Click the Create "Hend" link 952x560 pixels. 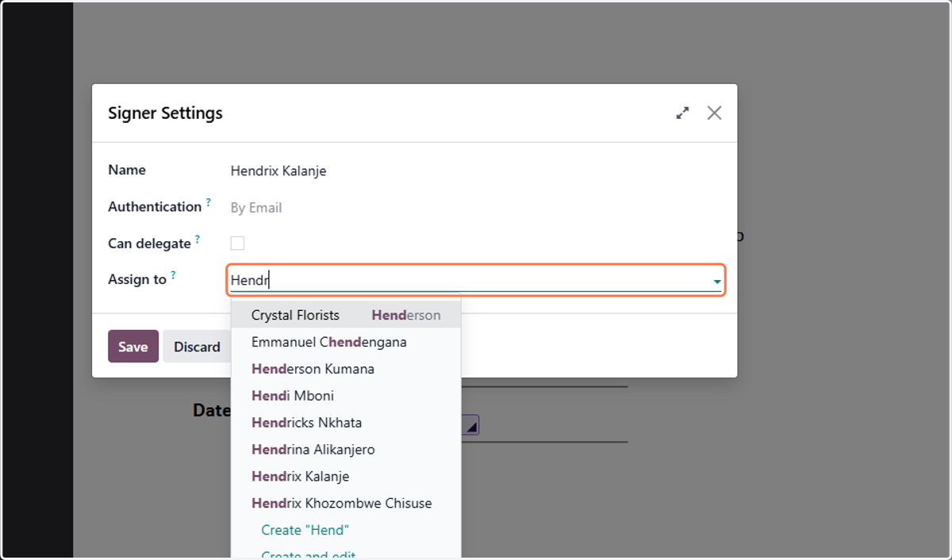click(305, 530)
